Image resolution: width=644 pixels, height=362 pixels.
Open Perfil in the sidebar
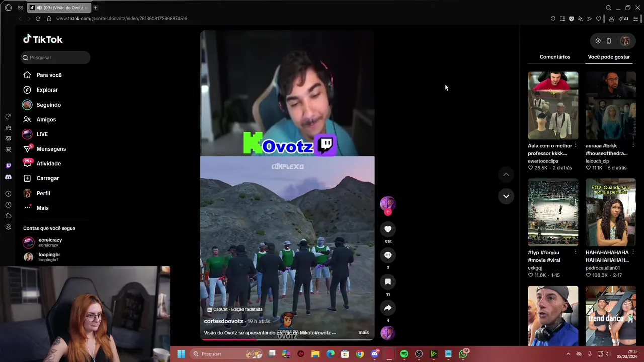[x=36, y=193]
